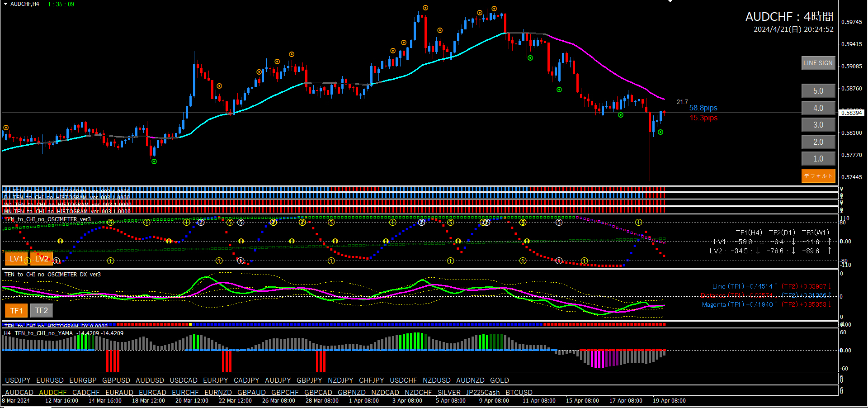
Task: Select the 4.0 level button
Action: coord(818,108)
